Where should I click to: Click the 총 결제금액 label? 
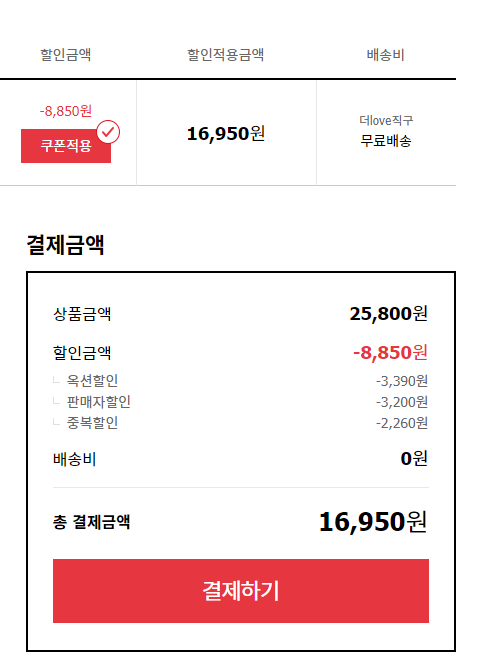[x=91, y=522]
